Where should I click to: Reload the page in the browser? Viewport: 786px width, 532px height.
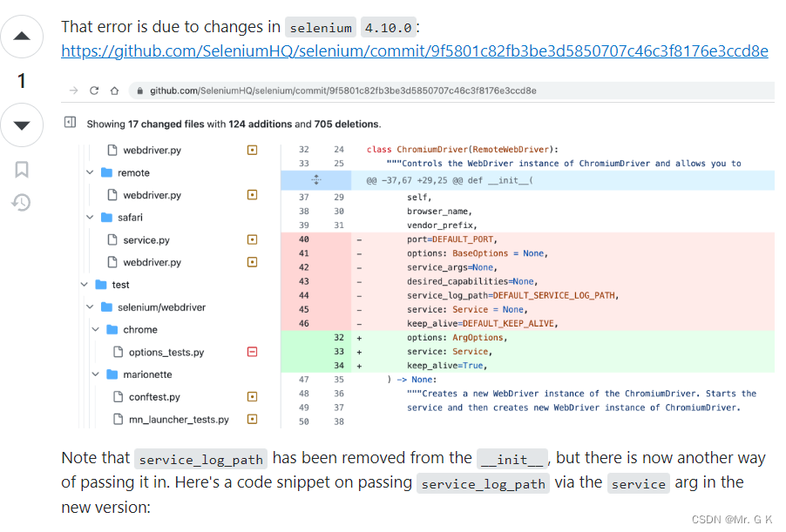94,91
